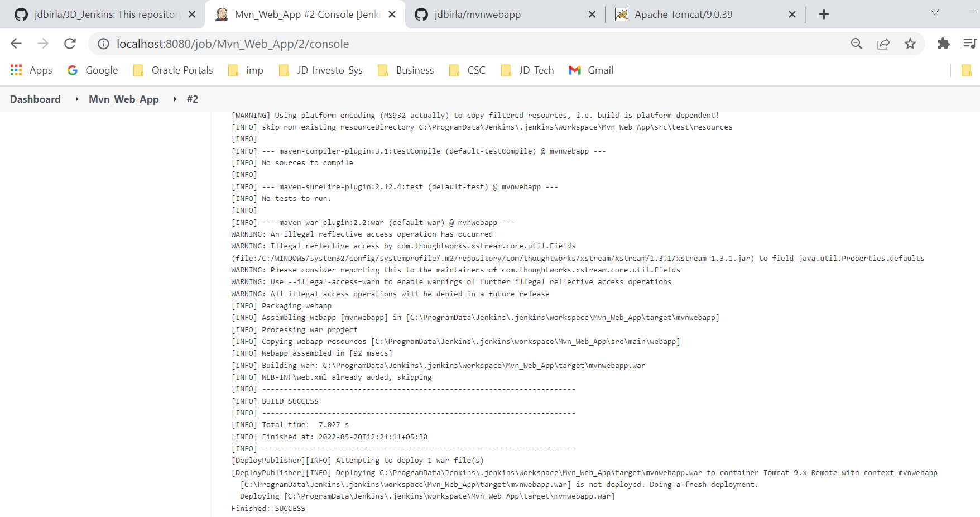Screen dimensions: 980x517
Task: Go back to the previous page
Action: click(x=16, y=44)
